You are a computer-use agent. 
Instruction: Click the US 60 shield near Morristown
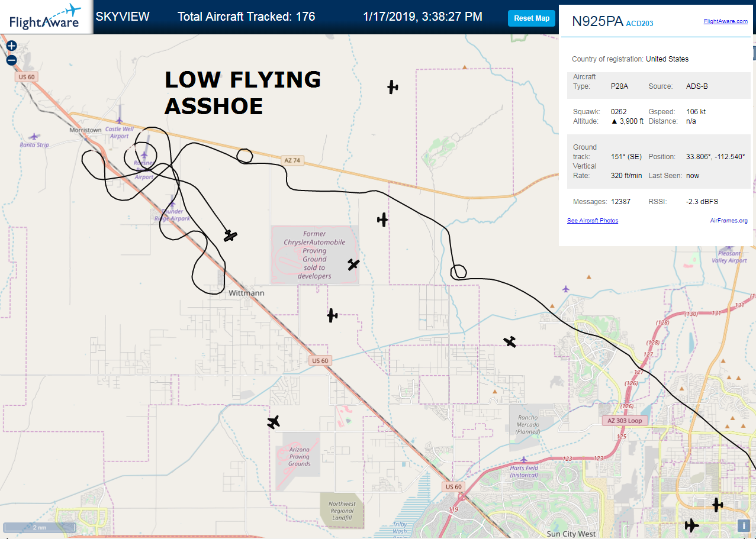click(x=27, y=77)
